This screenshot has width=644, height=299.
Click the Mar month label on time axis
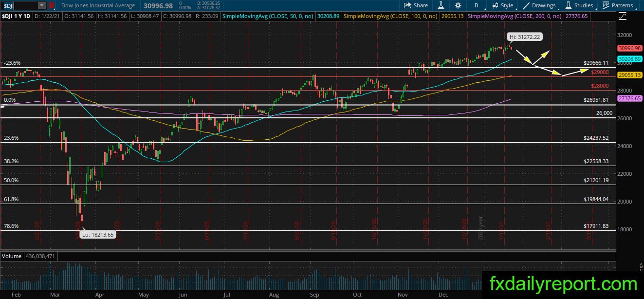click(x=55, y=295)
